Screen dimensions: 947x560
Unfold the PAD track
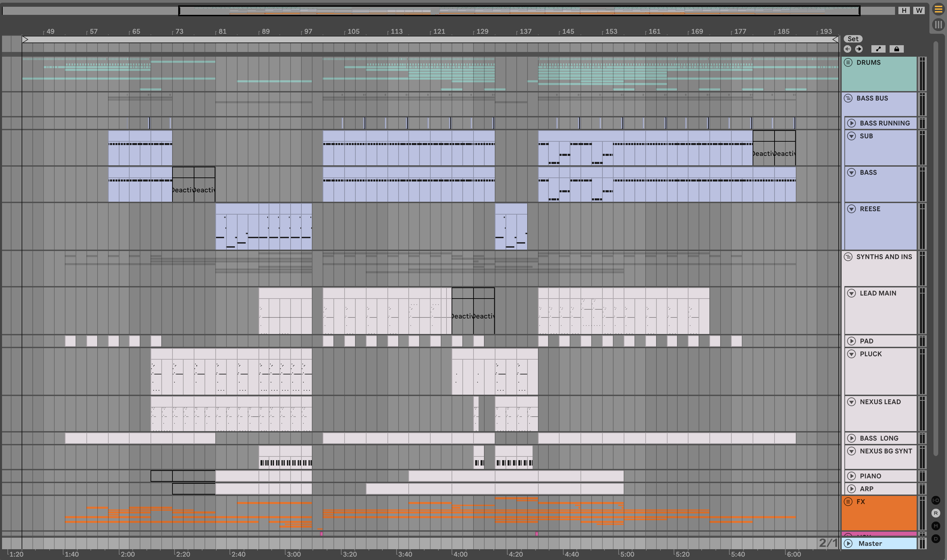pyautogui.click(x=851, y=341)
